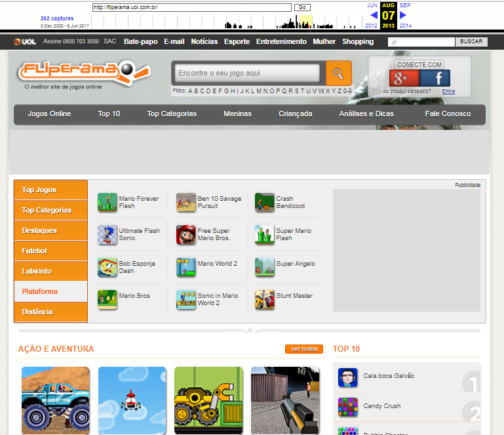Select the Distância sidebar tab

coord(50,312)
